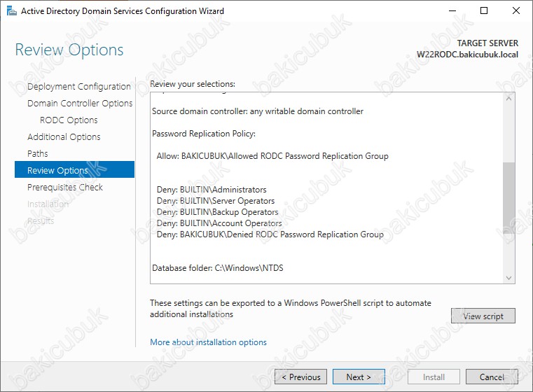
Task: Select the Review Options step
Action: coord(57,171)
